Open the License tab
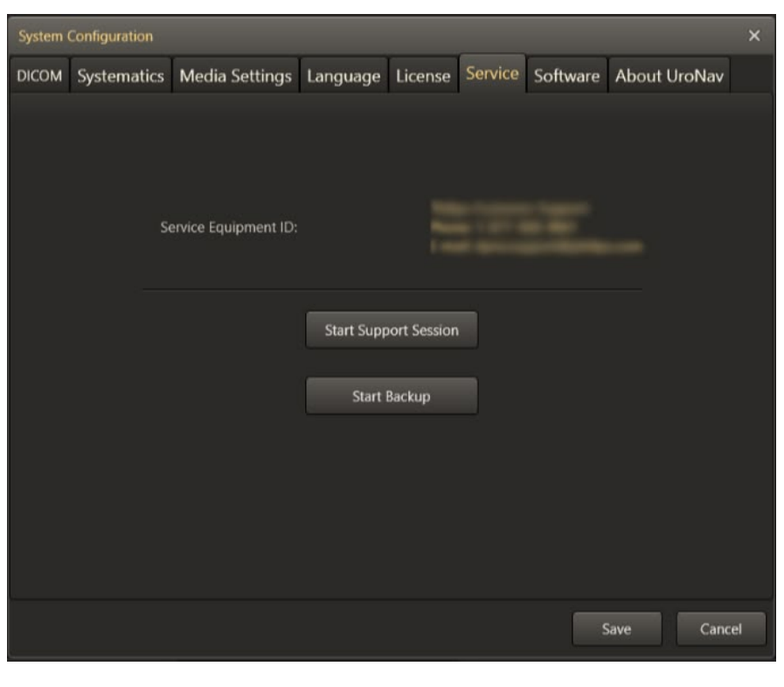The image size is (784, 687). [x=423, y=75]
